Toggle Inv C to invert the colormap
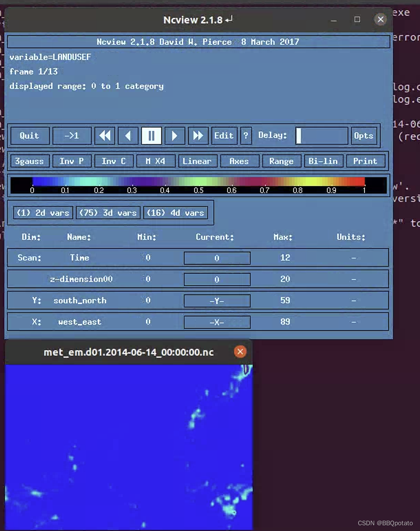The width and height of the screenshot is (420, 531). point(113,161)
